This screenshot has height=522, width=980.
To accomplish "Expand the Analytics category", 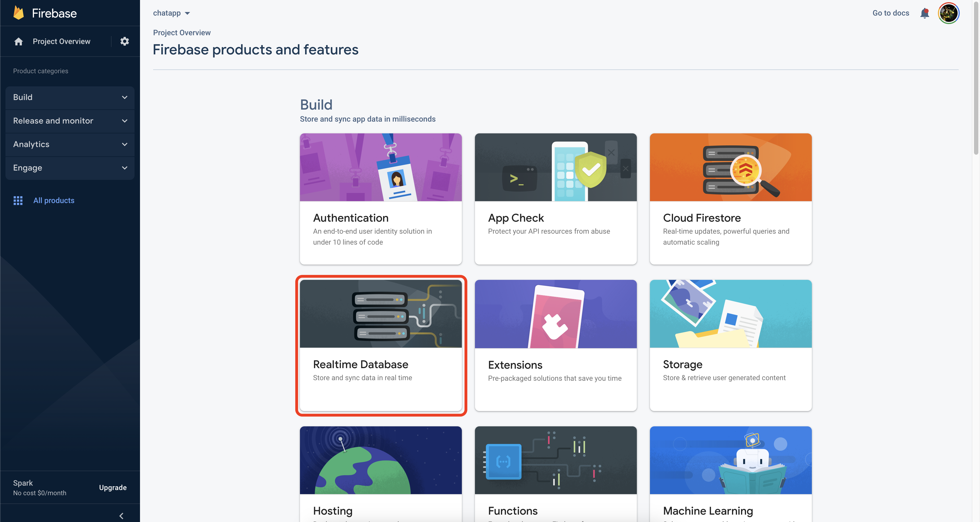I will coord(70,145).
